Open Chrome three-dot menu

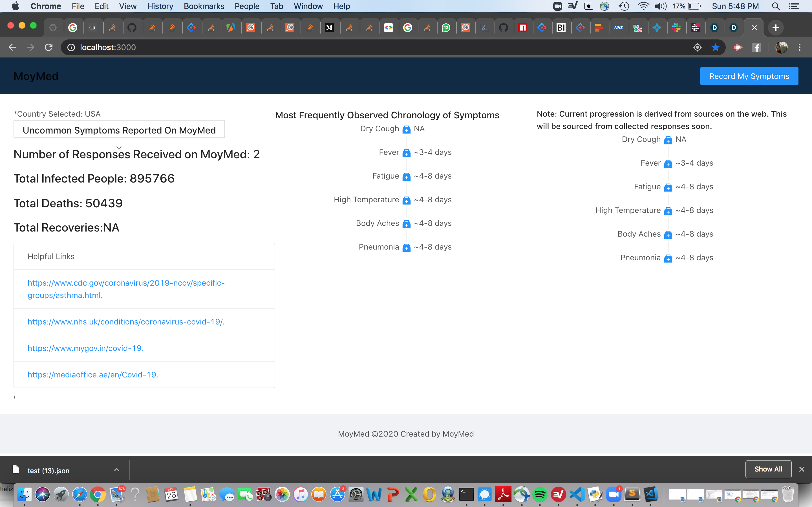click(x=800, y=47)
